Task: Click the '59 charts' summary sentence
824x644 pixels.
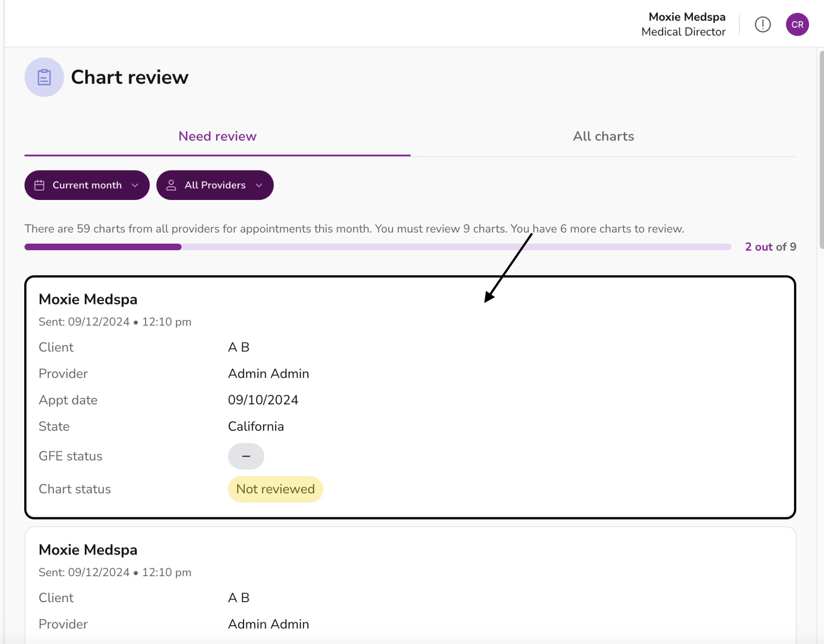Action: [354, 229]
